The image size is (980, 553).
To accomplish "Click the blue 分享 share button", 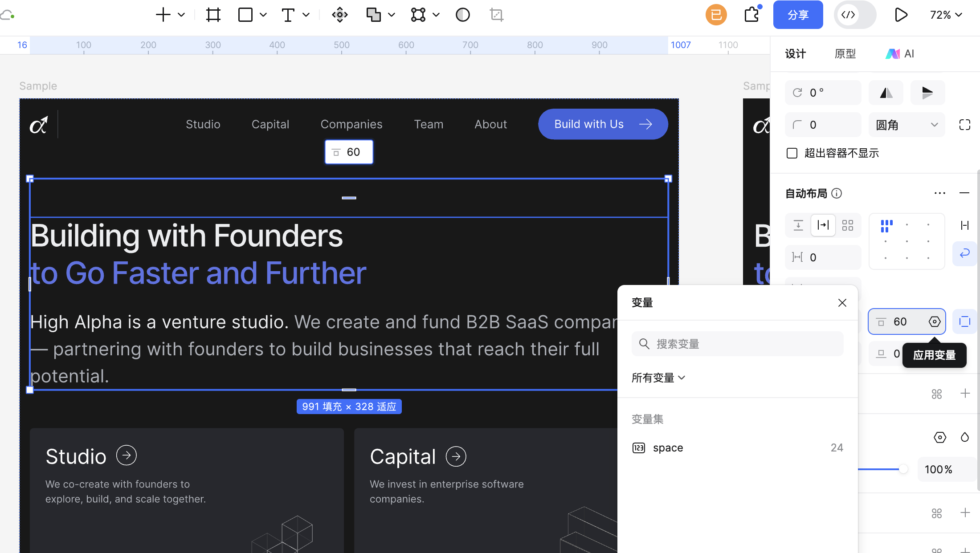I will [x=798, y=15].
